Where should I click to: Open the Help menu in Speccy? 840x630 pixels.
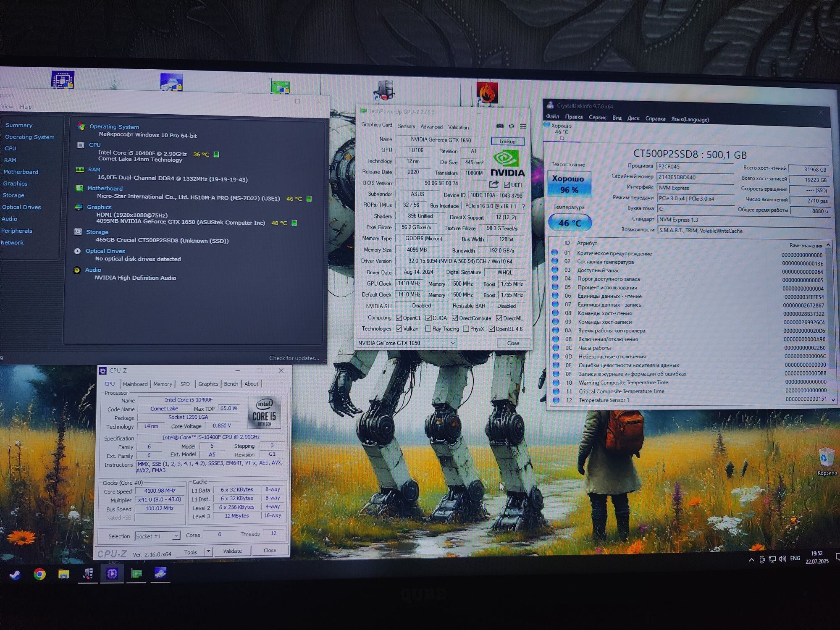pos(26,107)
